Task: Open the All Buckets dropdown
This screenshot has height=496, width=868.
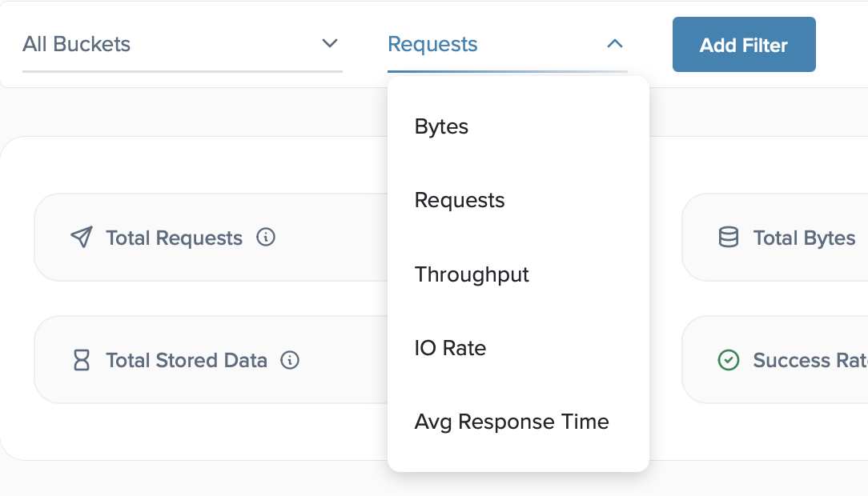Action: tap(160, 45)
